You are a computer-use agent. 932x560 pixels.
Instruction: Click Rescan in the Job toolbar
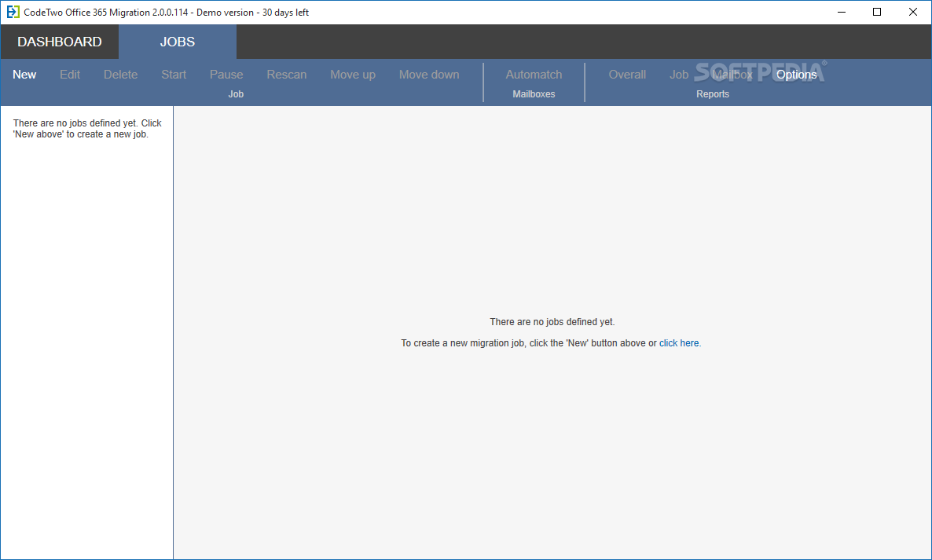click(287, 75)
